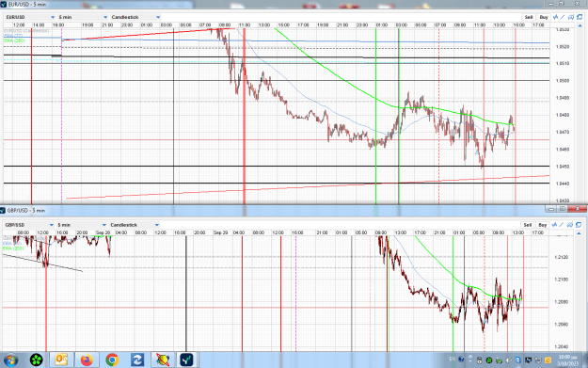
Task: Click 1.0500 price label on EUR/USD axis
Action: click(563, 81)
